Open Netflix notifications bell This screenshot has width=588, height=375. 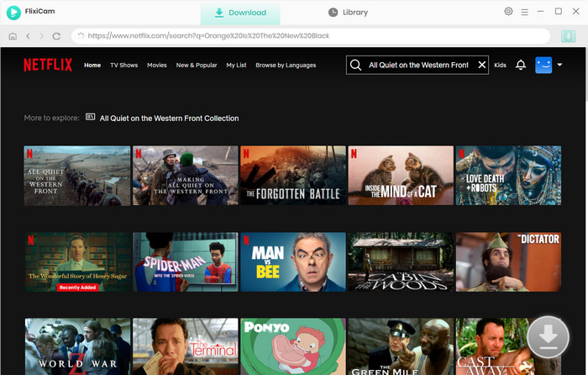click(x=521, y=65)
